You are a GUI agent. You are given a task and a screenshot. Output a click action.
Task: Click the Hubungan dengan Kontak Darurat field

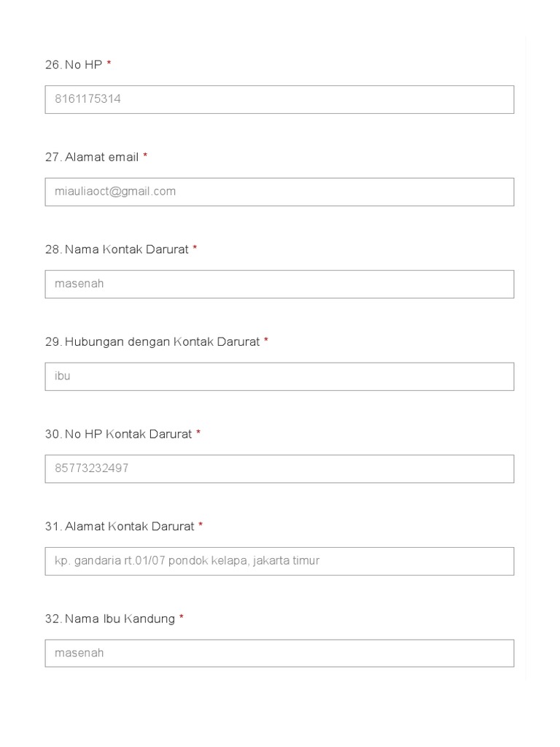tap(279, 376)
